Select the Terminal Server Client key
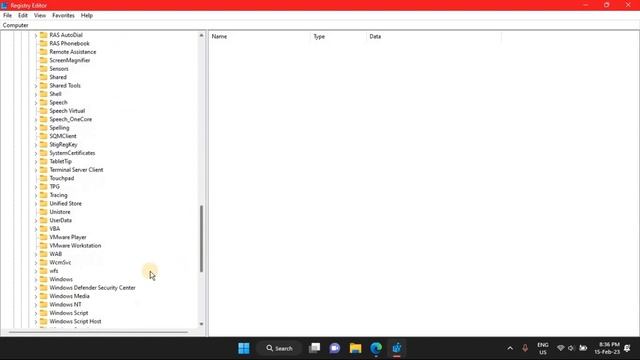Image resolution: width=640 pixels, height=360 pixels. point(76,170)
